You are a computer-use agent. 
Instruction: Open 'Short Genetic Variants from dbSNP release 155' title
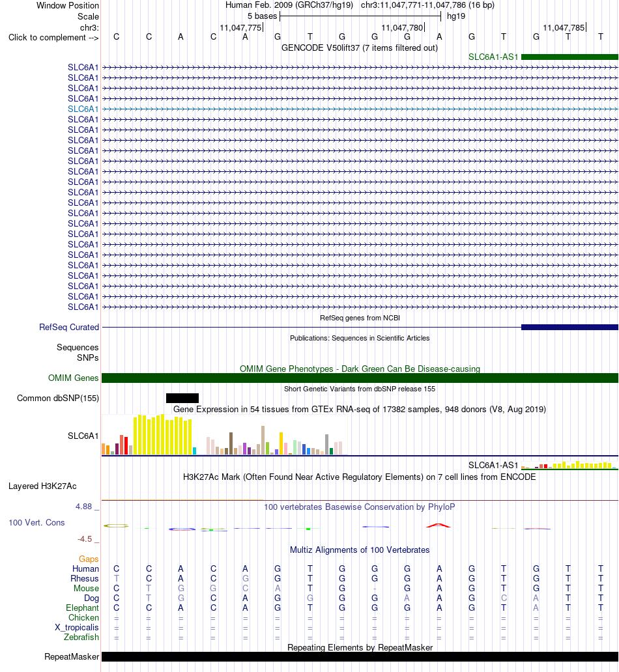click(360, 389)
